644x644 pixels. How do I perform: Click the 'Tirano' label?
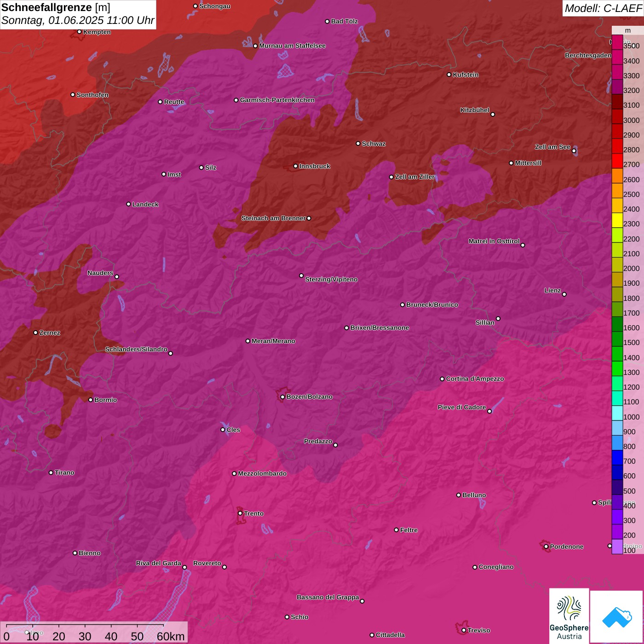64,472
